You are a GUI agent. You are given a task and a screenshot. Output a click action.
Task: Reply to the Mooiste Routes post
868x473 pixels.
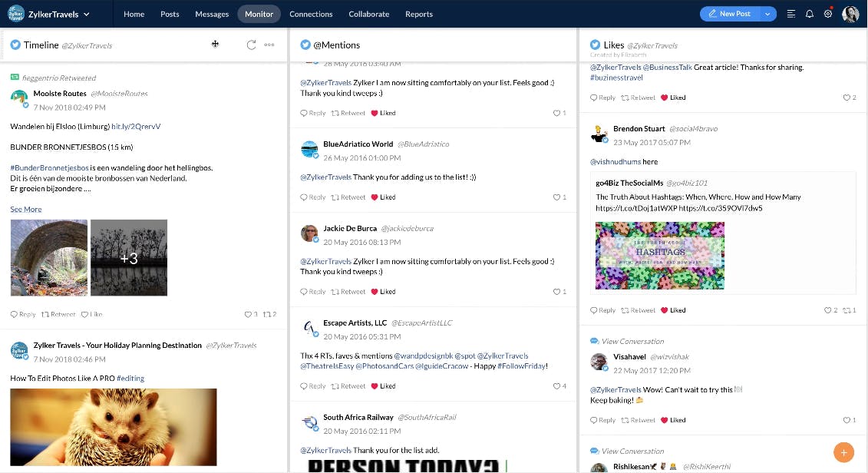[23, 315]
